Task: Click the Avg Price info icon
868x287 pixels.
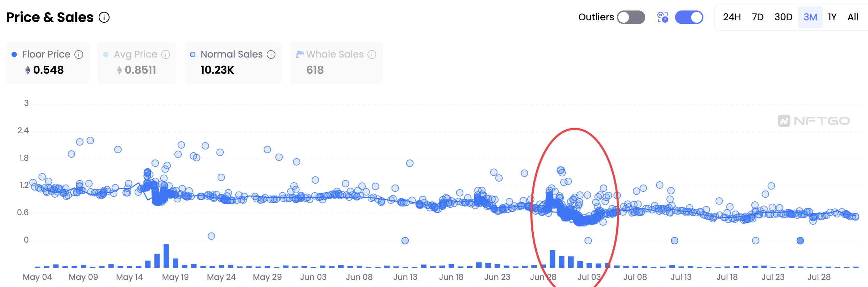Action: [166, 54]
